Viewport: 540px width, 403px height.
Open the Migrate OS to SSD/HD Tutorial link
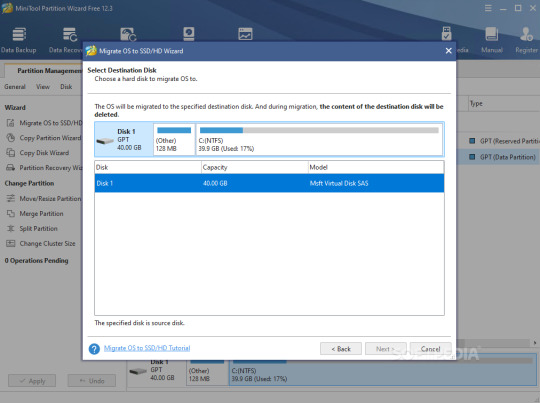(x=147, y=348)
